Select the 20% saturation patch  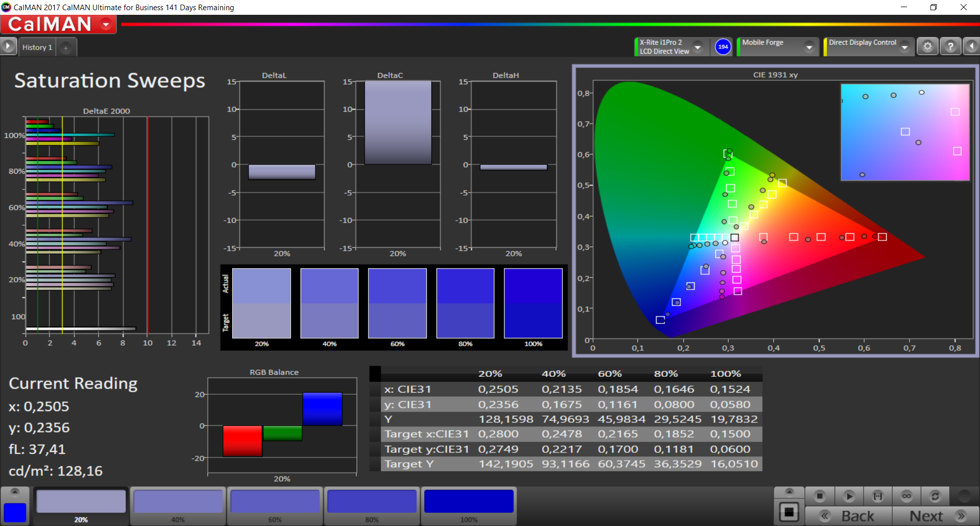pyautogui.click(x=81, y=506)
